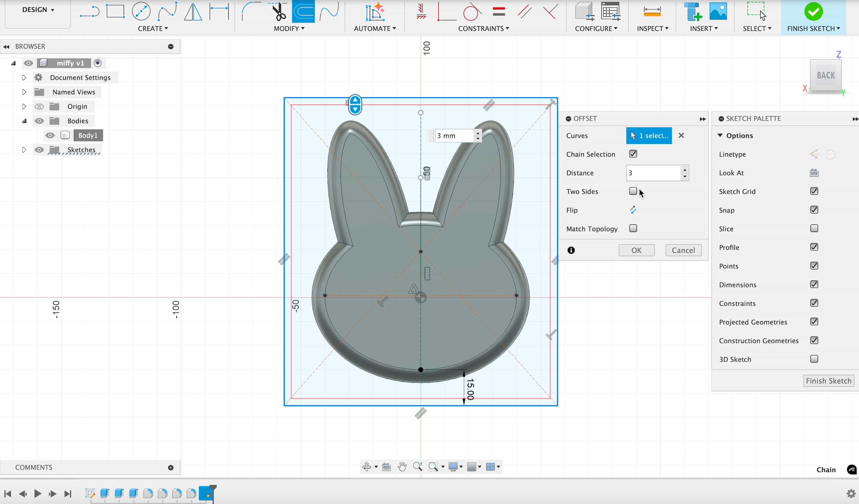The width and height of the screenshot is (859, 504).
Task: Click the Distance input field
Action: point(653,173)
